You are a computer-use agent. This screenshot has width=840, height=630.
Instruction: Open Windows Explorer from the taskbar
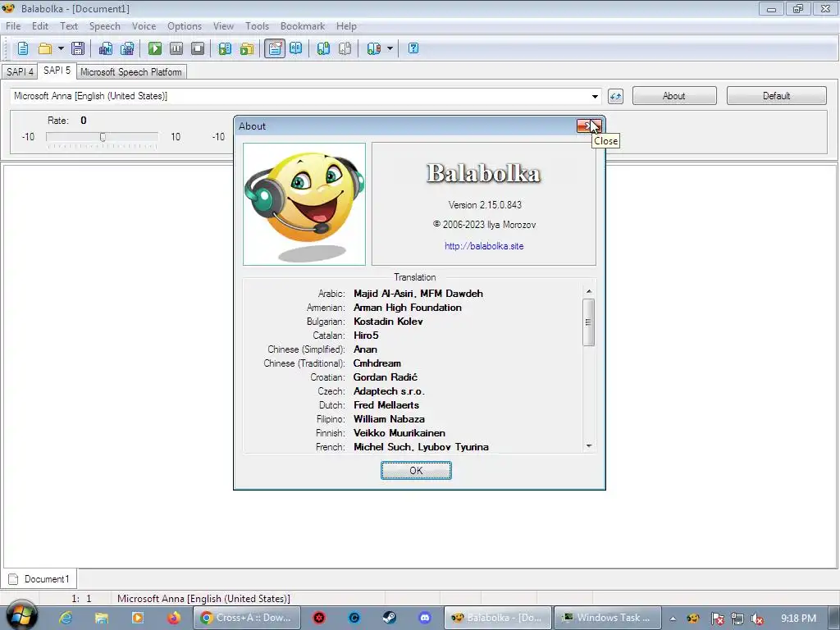click(102, 618)
